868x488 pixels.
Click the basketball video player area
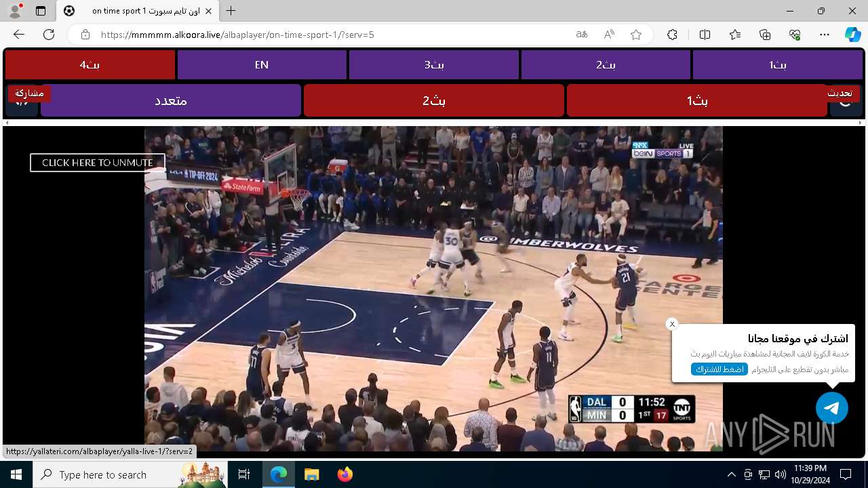coord(433,288)
